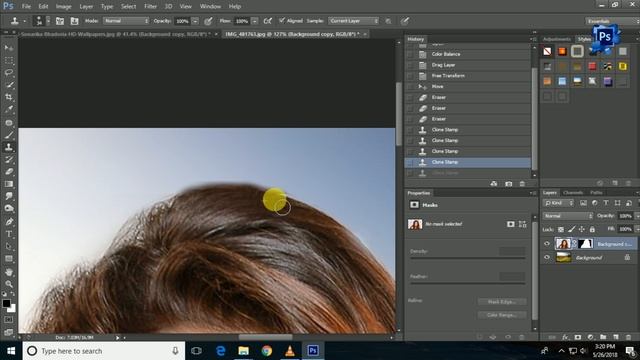Image resolution: width=640 pixels, height=360 pixels.
Task: Enable airbrush build-up effects icon
Action: 267,21
